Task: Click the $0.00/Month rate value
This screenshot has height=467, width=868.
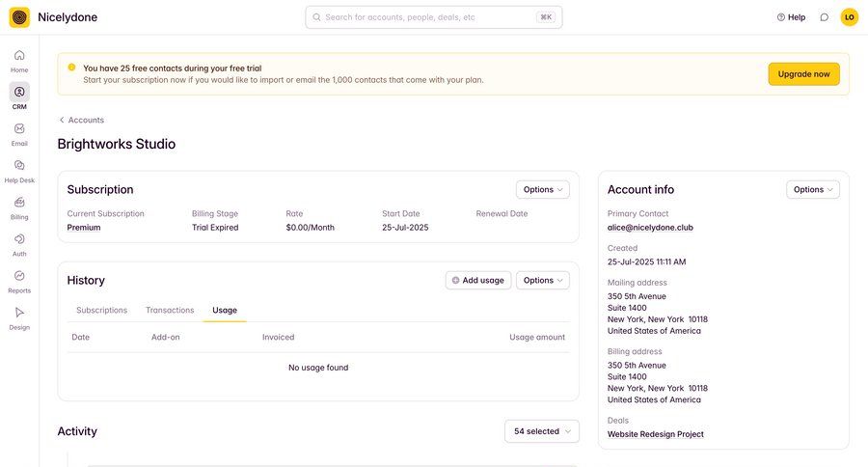Action: click(310, 227)
